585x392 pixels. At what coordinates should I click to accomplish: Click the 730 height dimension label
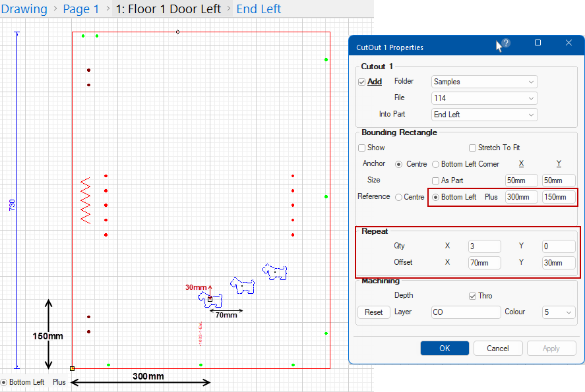(12, 205)
